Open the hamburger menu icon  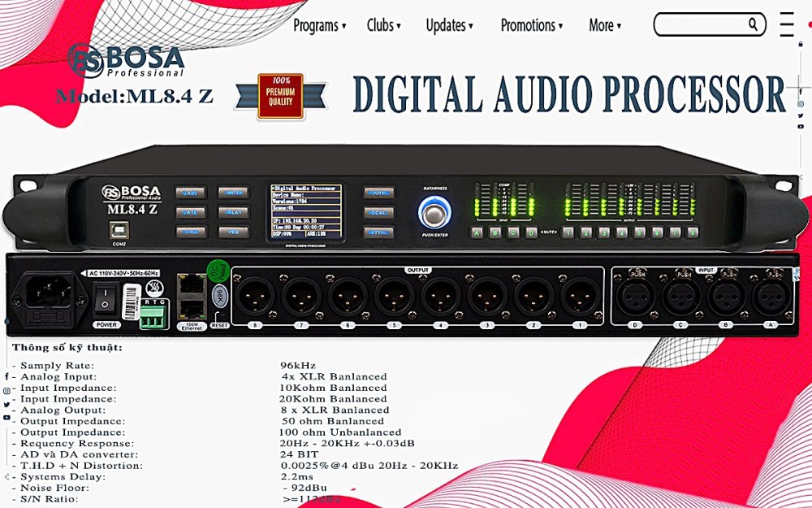[787, 24]
